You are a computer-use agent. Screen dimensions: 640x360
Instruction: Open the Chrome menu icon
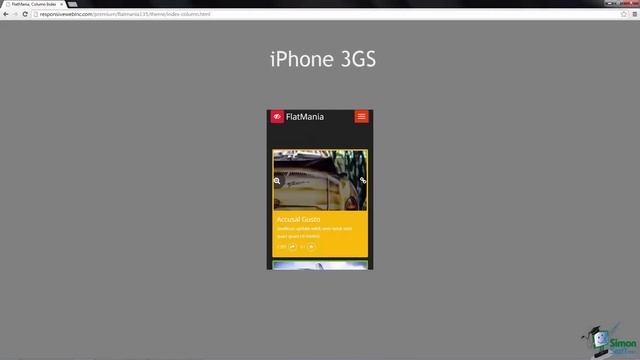coord(635,14)
